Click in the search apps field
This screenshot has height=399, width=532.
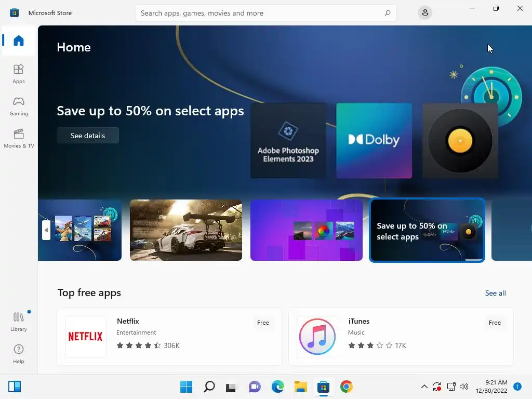(265, 13)
